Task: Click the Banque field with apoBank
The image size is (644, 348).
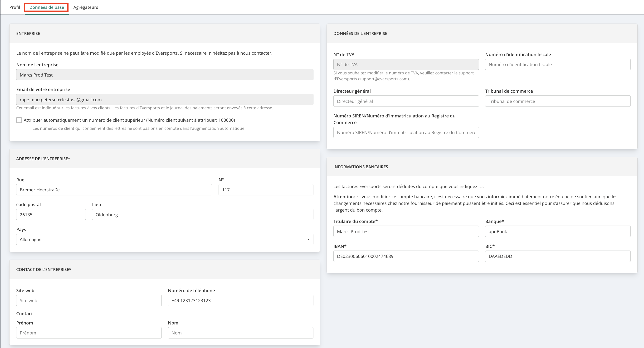Action: pyautogui.click(x=558, y=231)
